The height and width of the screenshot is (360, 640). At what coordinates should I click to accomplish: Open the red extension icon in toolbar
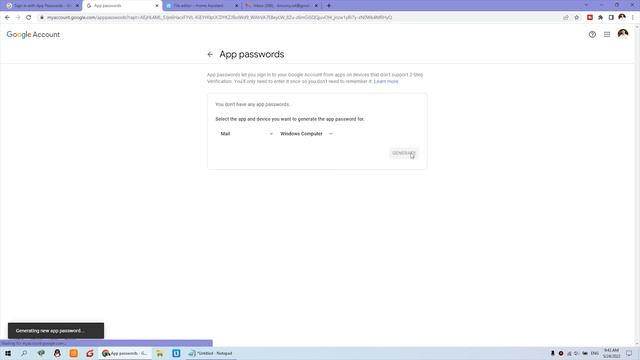pyautogui.click(x=590, y=18)
